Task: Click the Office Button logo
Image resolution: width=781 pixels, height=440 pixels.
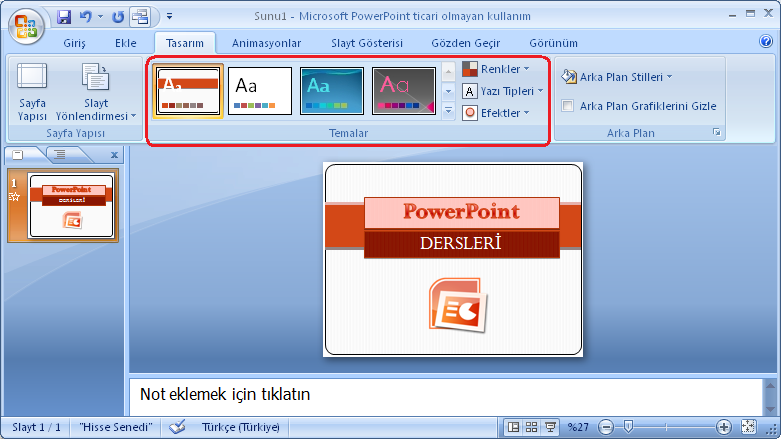Action: (x=26, y=26)
